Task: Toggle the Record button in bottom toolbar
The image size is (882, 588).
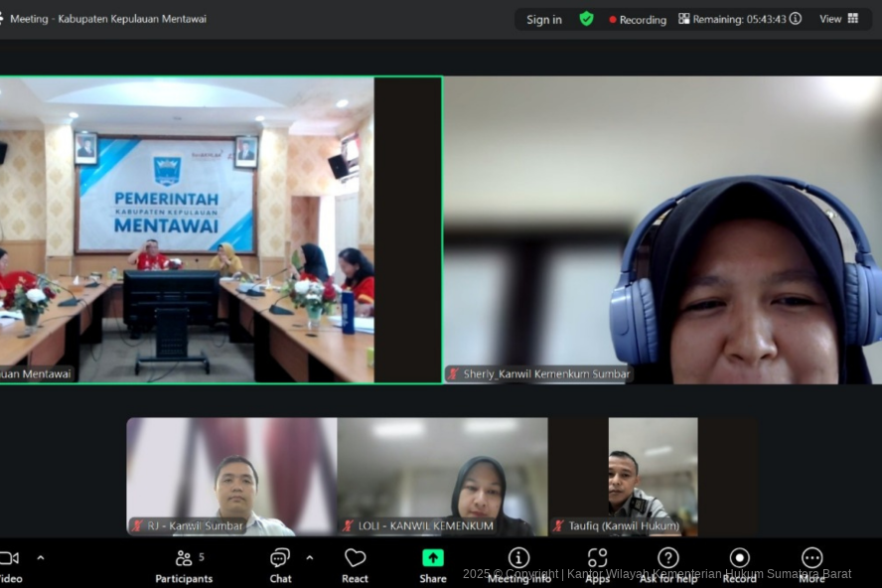Action: point(739,566)
